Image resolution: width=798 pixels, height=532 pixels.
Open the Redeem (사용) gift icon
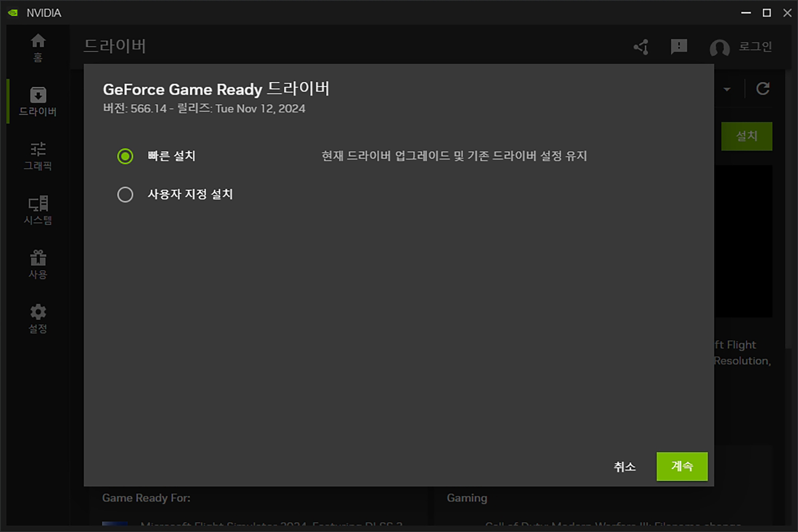click(38, 264)
